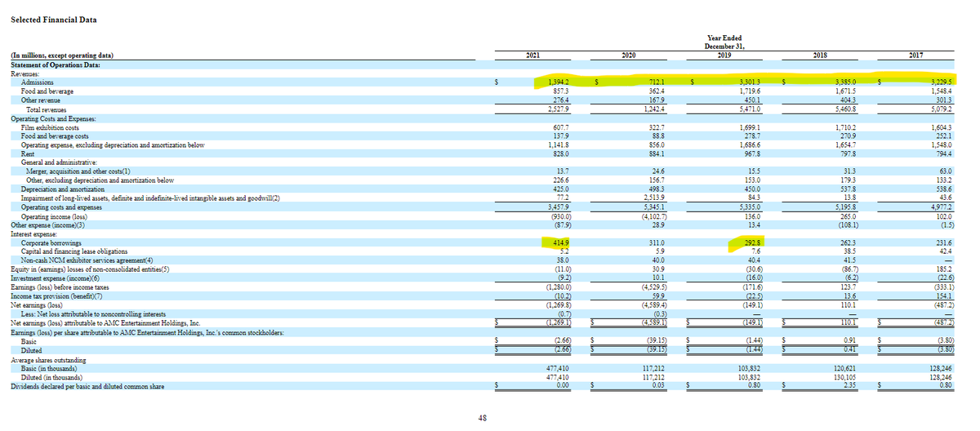Click total revenues value 5,471.0
Viewport: 980px width, 431px height.
749,109
